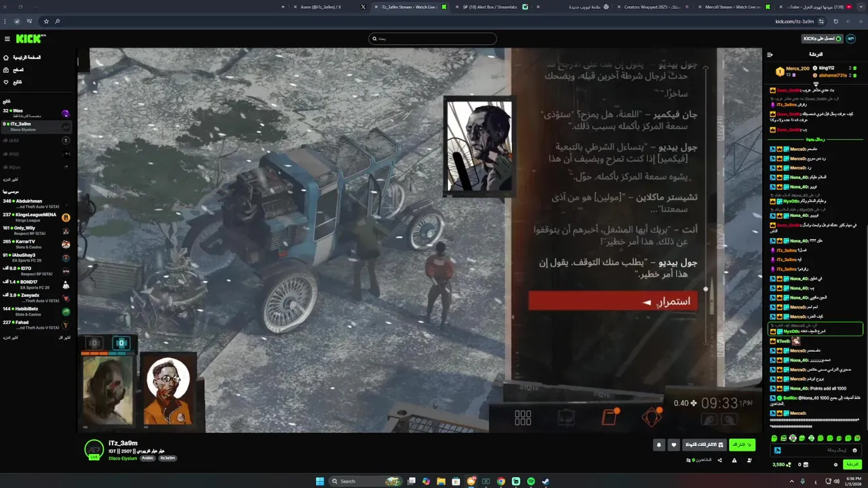Viewport: 868px width, 488px height.
Task: Click the KICK logo
Action: click(x=30, y=39)
